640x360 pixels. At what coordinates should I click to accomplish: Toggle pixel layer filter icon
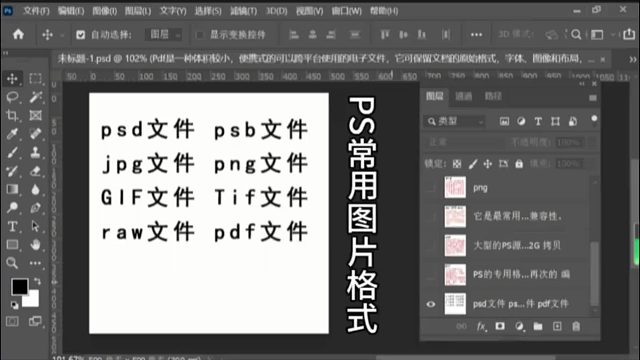tap(504, 121)
